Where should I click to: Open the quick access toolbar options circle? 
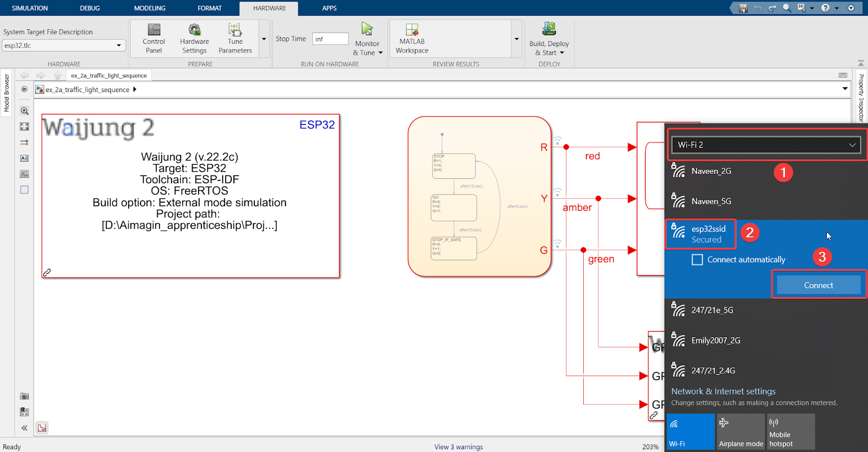click(x=851, y=8)
